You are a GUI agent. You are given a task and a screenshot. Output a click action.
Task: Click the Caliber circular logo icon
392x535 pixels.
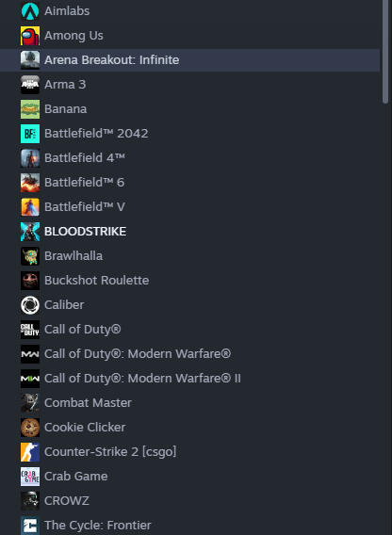[x=30, y=305]
